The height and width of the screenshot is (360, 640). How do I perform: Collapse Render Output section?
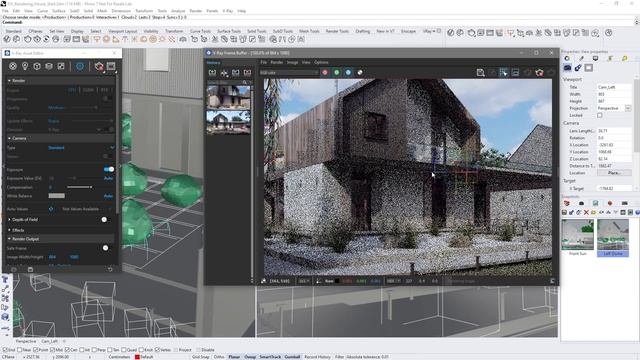click(x=9, y=239)
